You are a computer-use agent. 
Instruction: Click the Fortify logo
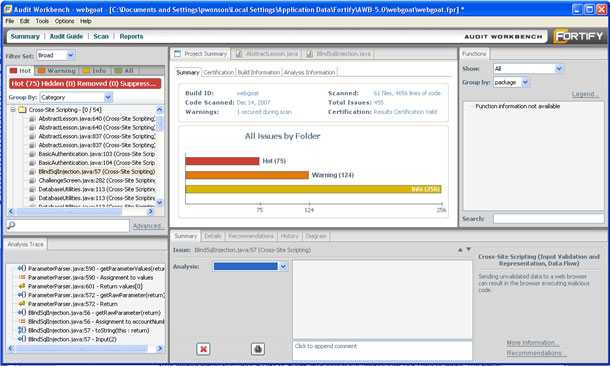tap(578, 36)
